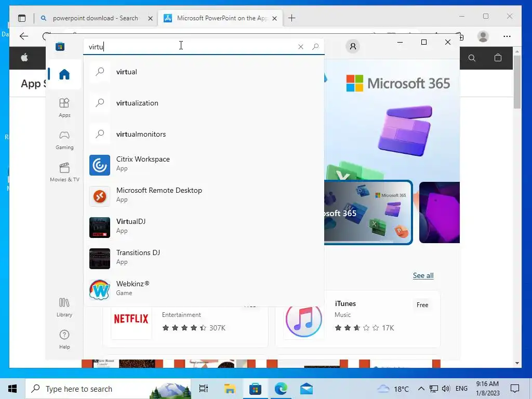
Task: Clear the Store search box text
Action: click(301, 47)
